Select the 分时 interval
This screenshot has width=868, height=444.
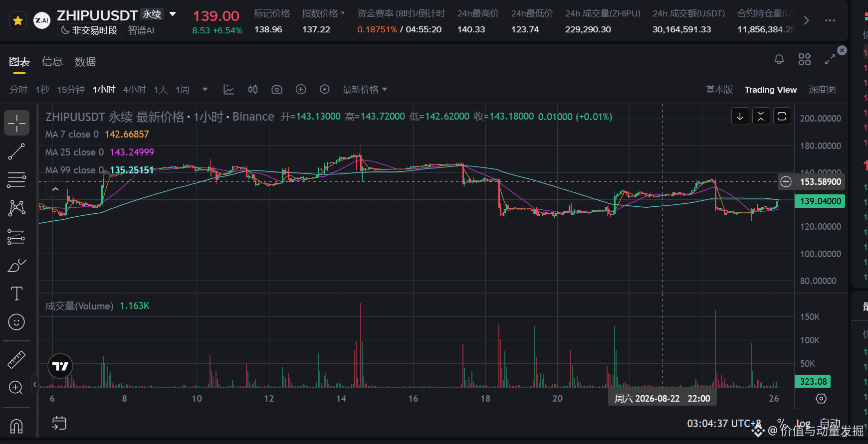pos(18,89)
